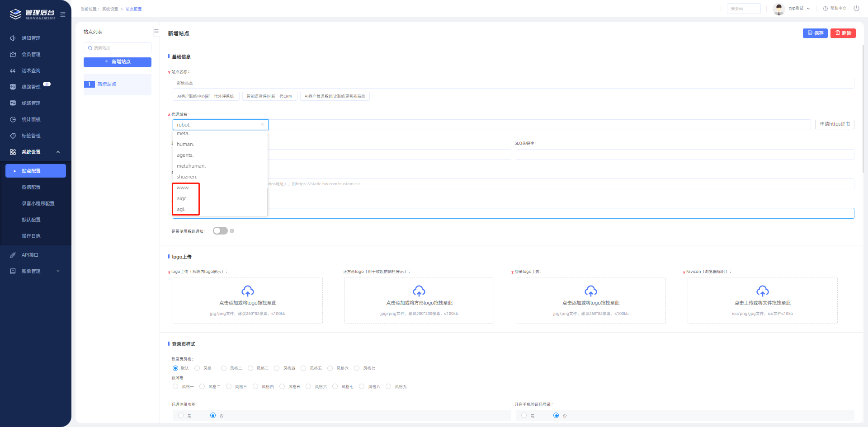The image size is (868, 427).
Task: Select 否 for 开启手机验证码登录
Action: [x=556, y=415]
